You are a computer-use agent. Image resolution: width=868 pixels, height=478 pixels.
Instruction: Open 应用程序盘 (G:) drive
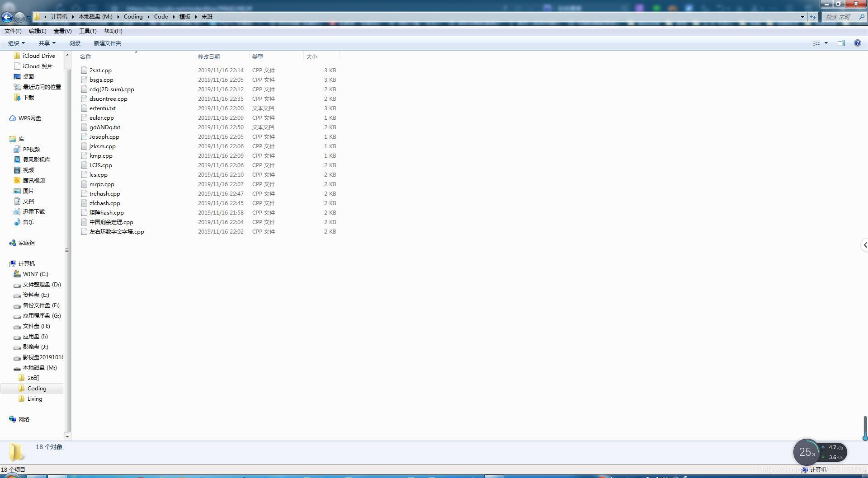click(42, 315)
